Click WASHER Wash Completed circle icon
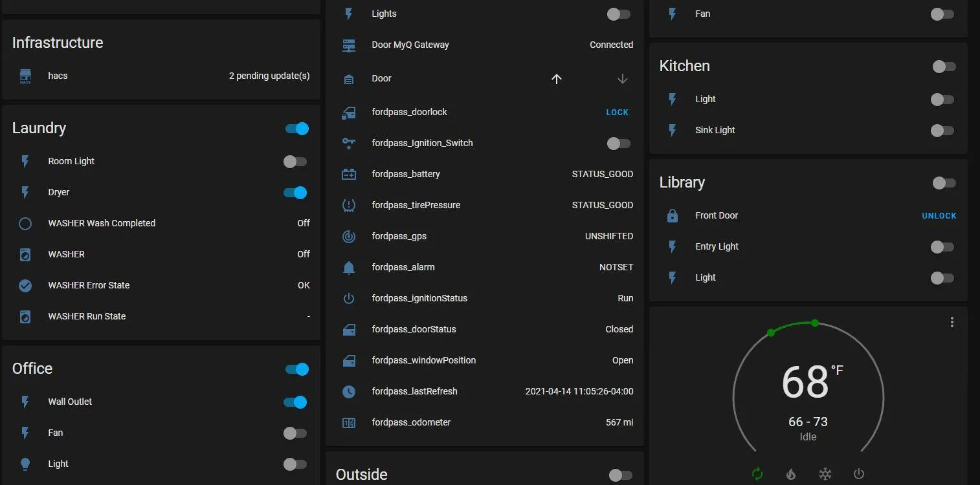 tap(25, 223)
